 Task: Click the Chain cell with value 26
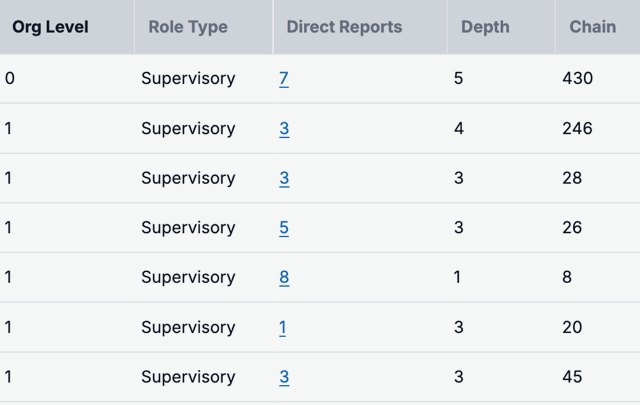[573, 229]
